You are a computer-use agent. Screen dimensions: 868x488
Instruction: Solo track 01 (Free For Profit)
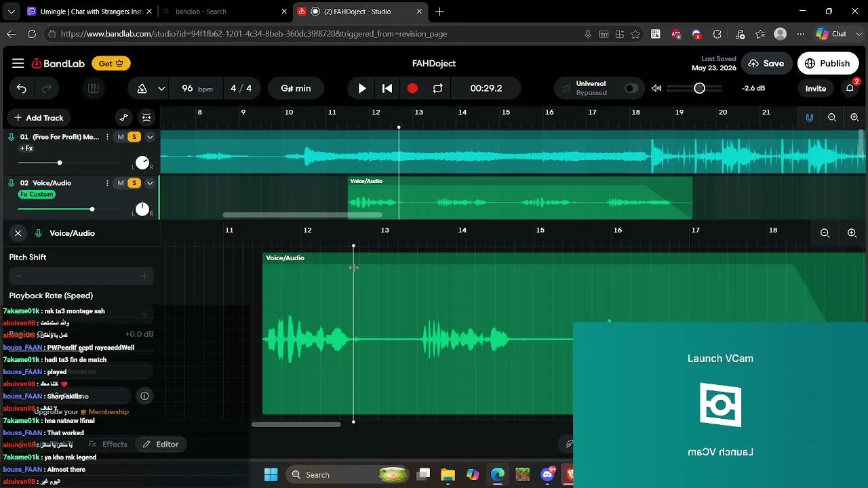point(134,137)
